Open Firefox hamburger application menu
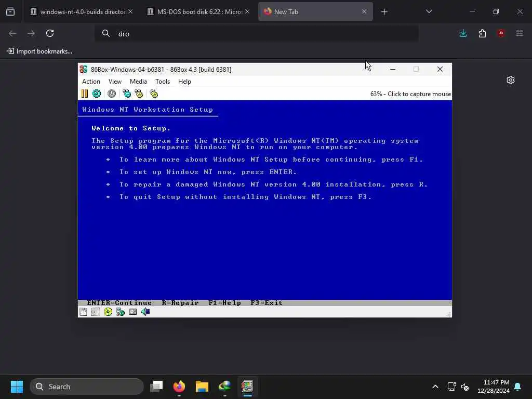 (x=520, y=33)
